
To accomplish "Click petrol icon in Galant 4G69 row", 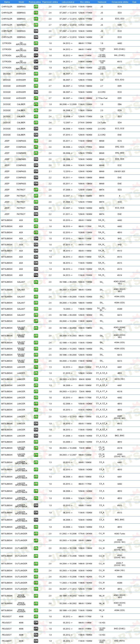I will [36, 309].
